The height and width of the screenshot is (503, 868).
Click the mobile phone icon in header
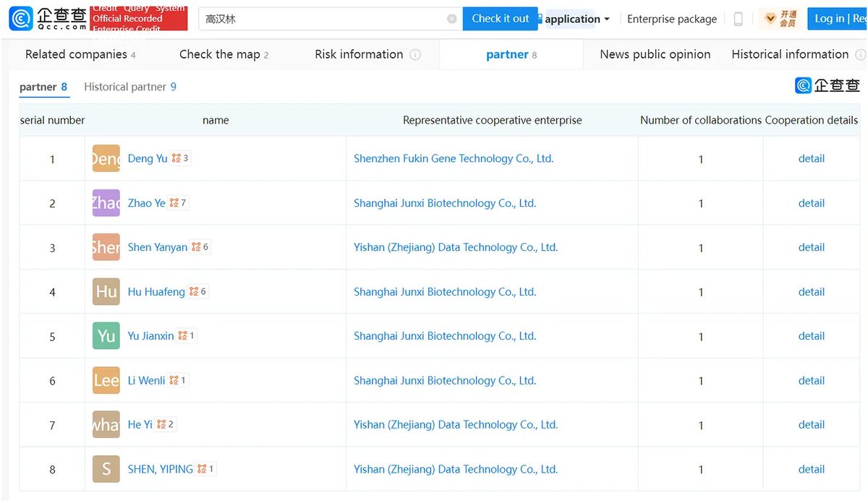[738, 20]
